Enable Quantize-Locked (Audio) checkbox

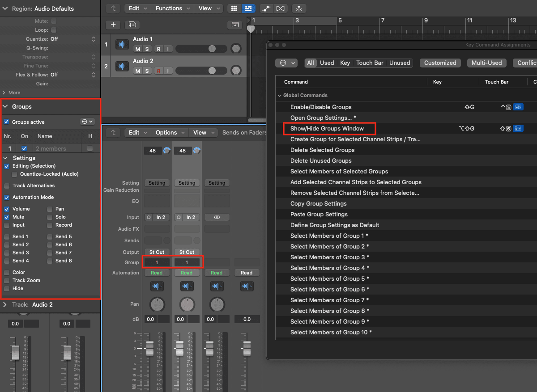(x=15, y=174)
